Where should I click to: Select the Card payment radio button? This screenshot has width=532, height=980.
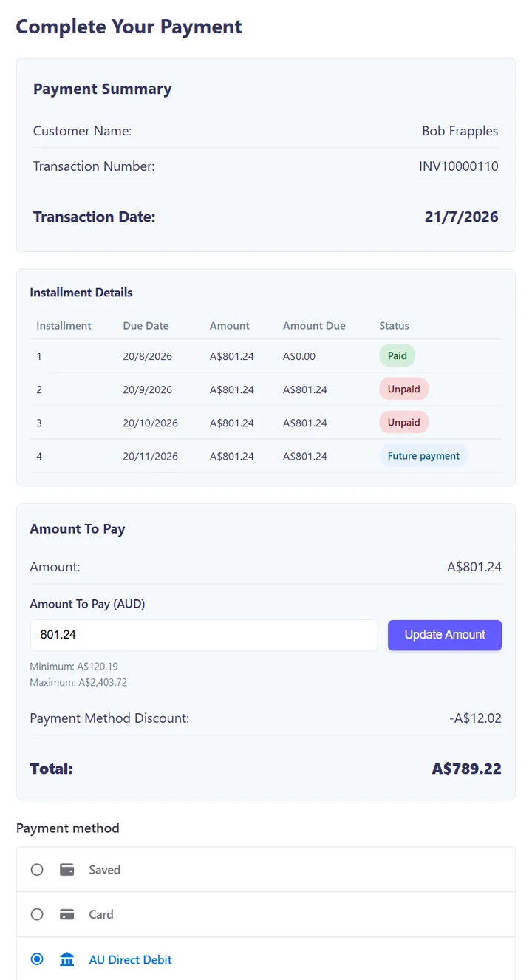[37, 914]
